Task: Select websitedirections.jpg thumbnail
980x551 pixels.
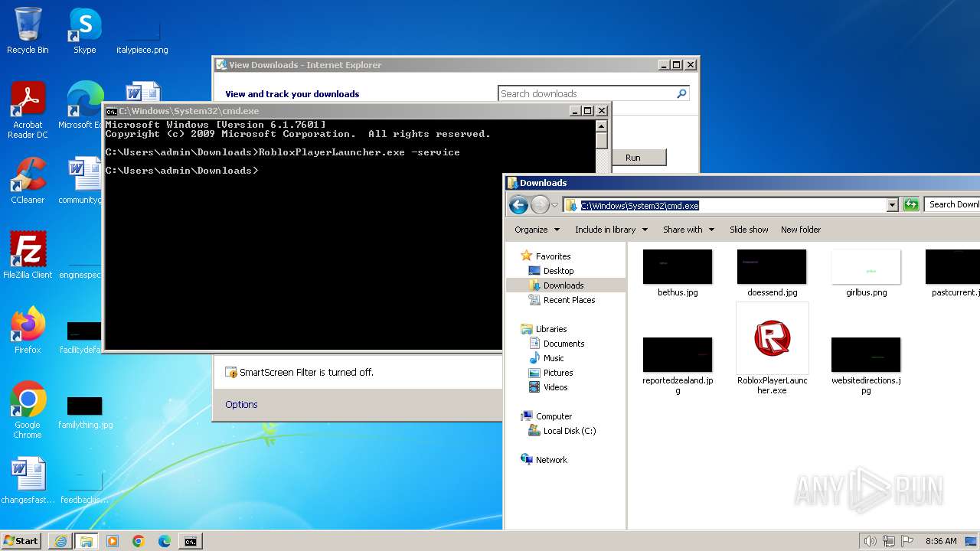Action: click(x=866, y=366)
